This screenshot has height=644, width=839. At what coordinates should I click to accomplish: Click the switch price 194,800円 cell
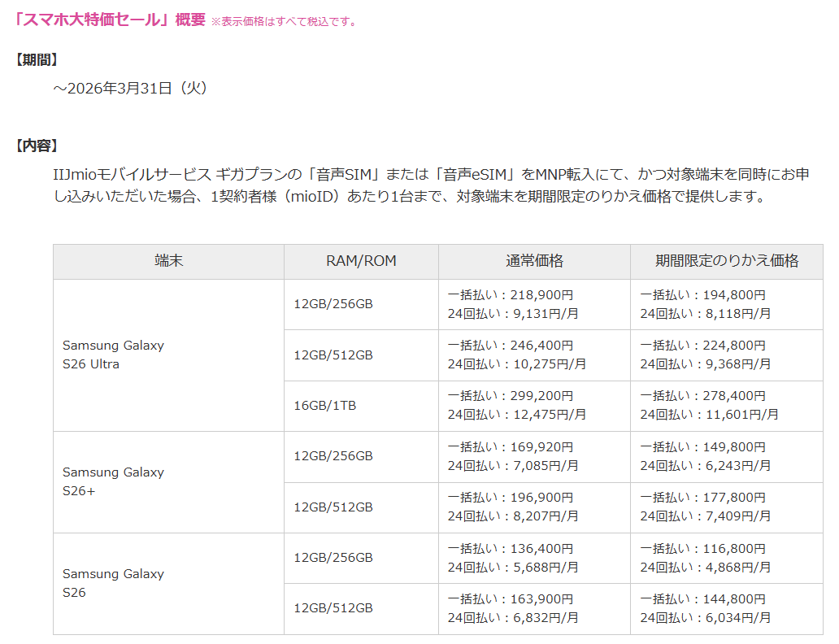(x=726, y=304)
